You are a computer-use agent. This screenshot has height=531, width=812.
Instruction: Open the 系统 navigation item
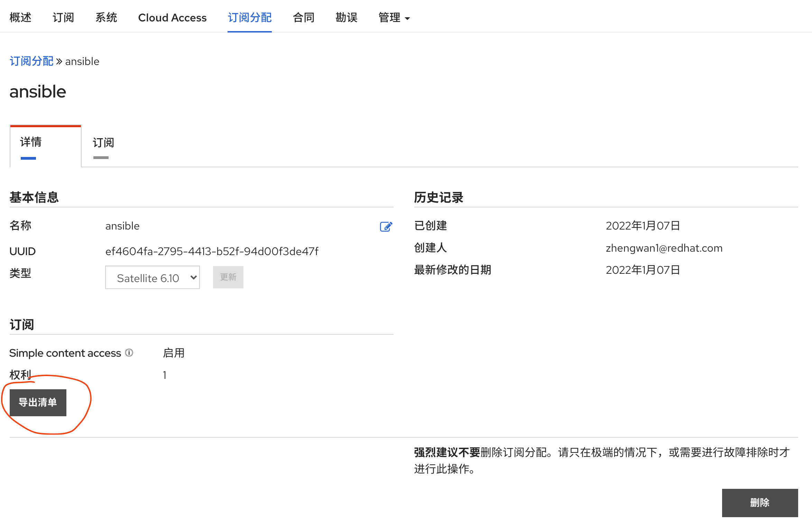(106, 18)
